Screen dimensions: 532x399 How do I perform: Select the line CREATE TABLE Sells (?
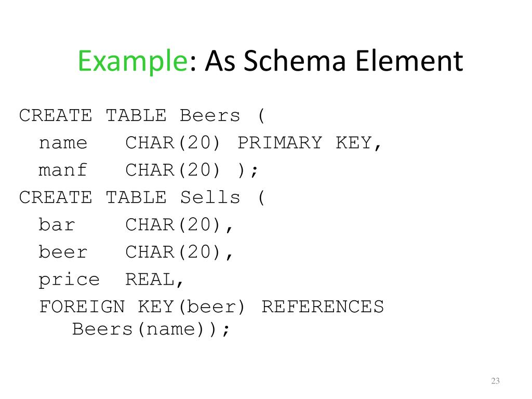[x=142, y=197]
